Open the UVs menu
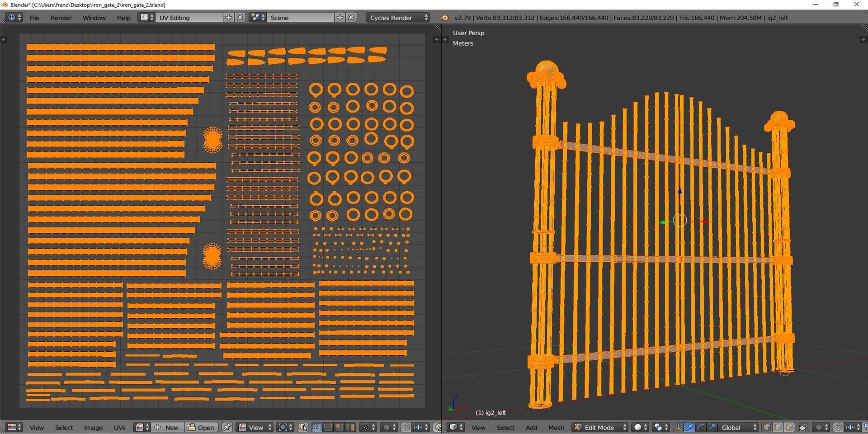This screenshot has height=434, width=868. pyautogui.click(x=120, y=427)
